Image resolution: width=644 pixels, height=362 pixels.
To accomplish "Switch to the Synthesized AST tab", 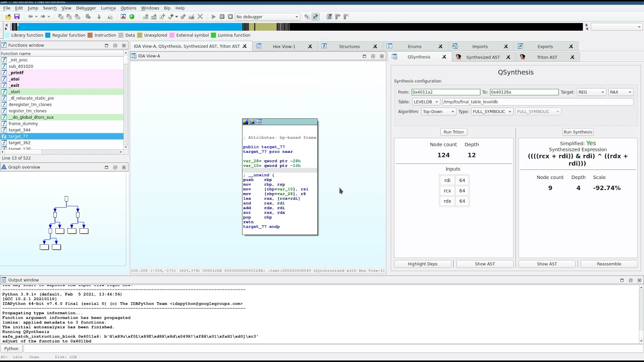I will pyautogui.click(x=483, y=57).
